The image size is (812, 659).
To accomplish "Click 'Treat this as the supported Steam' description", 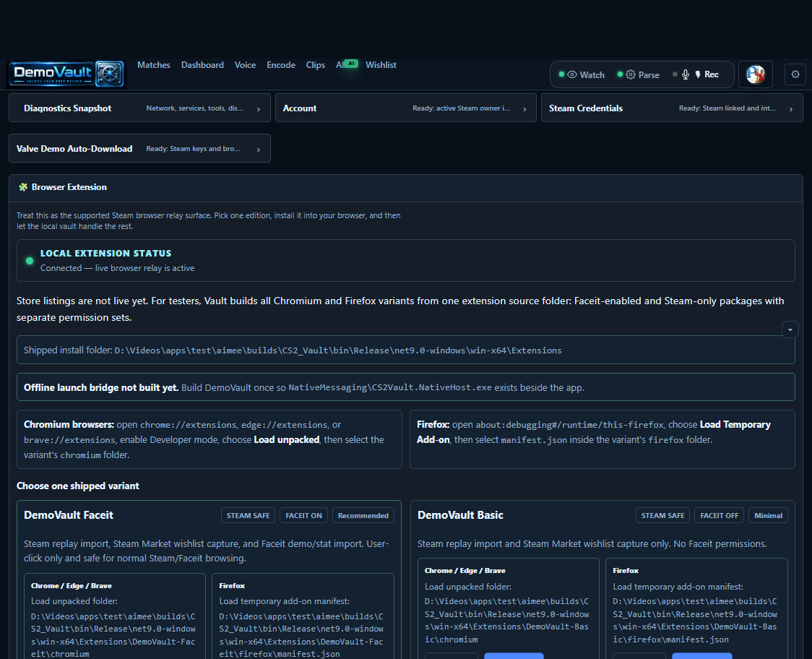I will coord(208,220).
